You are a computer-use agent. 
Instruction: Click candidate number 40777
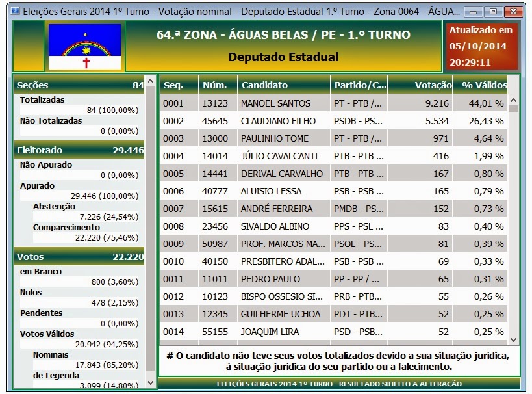(215, 191)
